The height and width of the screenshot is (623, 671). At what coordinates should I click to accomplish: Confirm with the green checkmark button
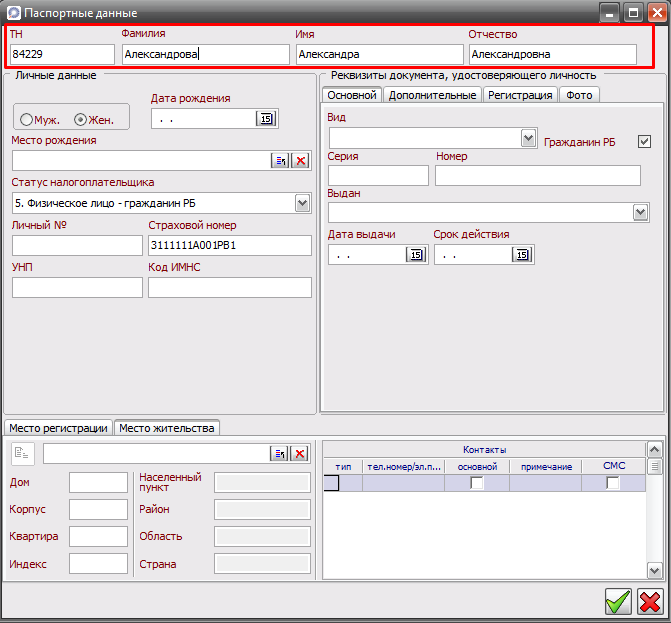618,601
